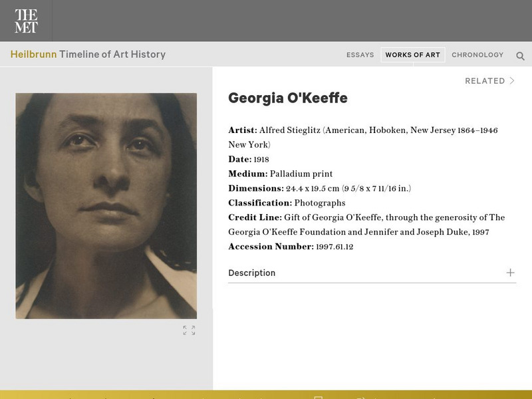Click the Date value 1918

262,160
